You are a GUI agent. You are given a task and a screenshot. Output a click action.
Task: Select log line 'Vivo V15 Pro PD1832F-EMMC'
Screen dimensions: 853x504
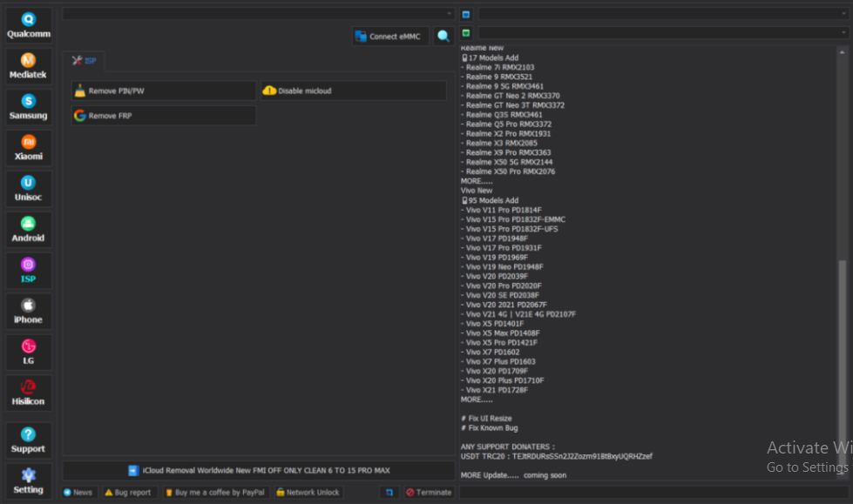click(513, 219)
